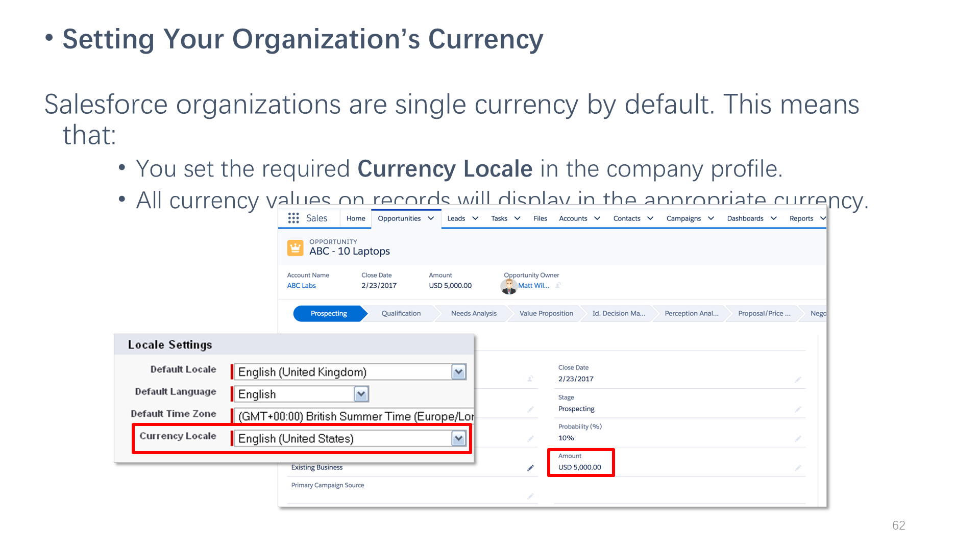This screenshot has width=980, height=551.
Task: Expand Default Locale dropdown arrow
Action: pyautogui.click(x=458, y=372)
